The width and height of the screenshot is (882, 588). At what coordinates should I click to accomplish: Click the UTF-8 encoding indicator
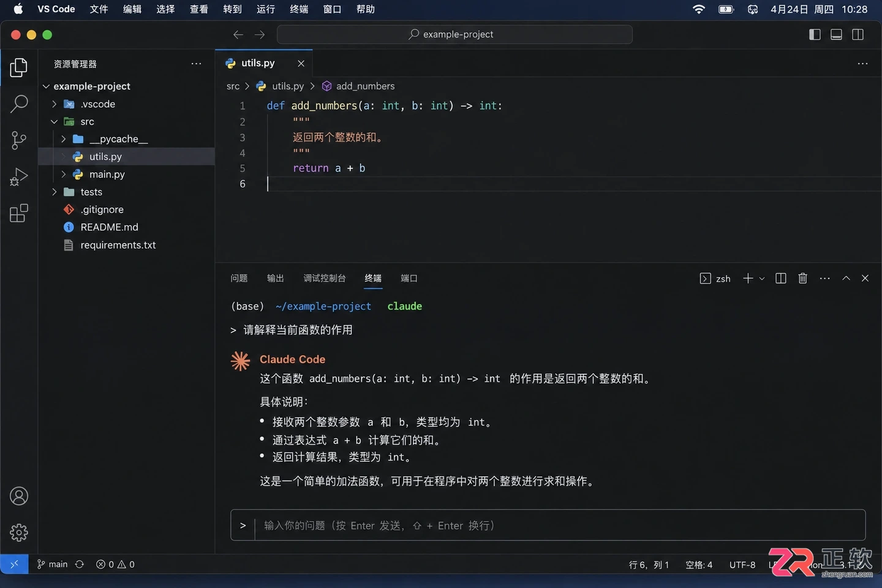[x=742, y=565]
